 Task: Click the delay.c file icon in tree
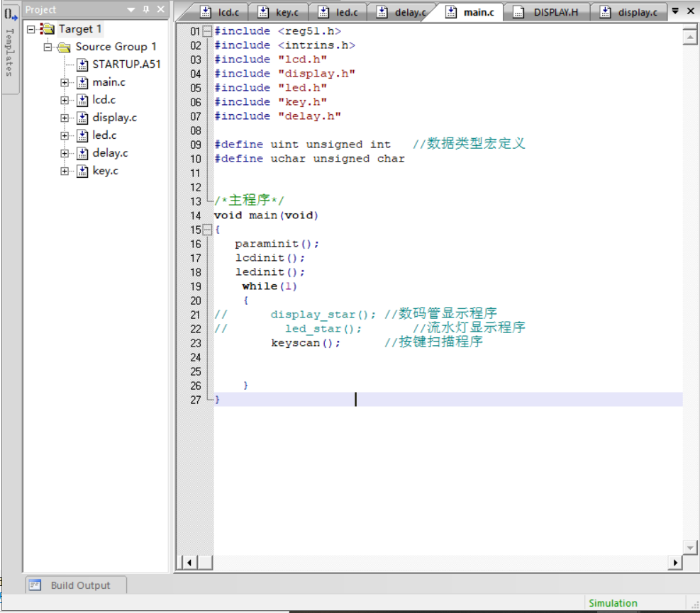pyautogui.click(x=82, y=154)
